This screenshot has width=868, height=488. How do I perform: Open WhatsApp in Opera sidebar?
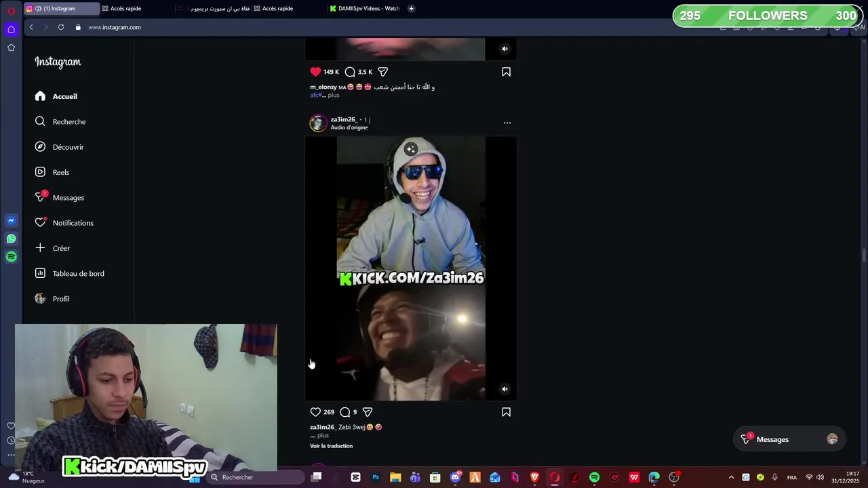(x=11, y=239)
